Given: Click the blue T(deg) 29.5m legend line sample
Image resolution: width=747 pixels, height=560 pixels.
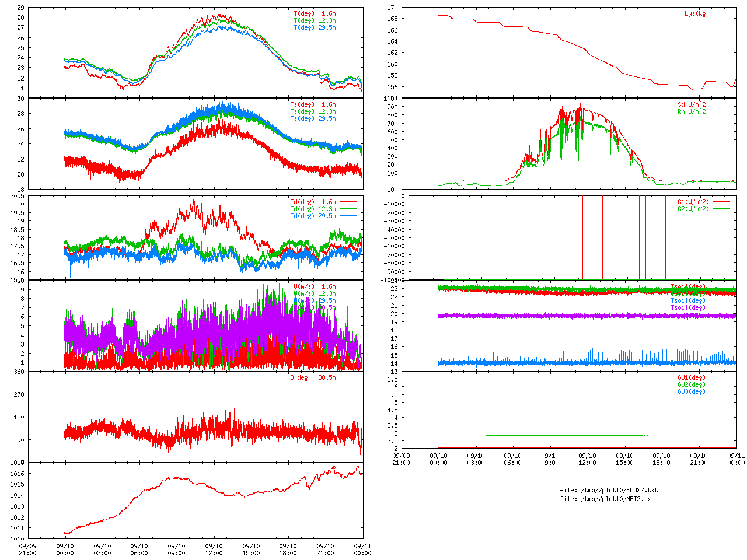Looking at the screenshot, I should pos(348,27).
